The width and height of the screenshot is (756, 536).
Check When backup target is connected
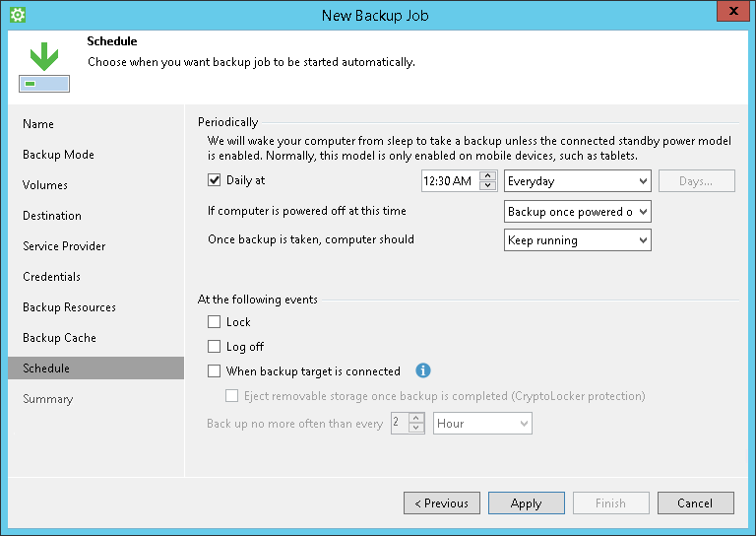(x=214, y=371)
